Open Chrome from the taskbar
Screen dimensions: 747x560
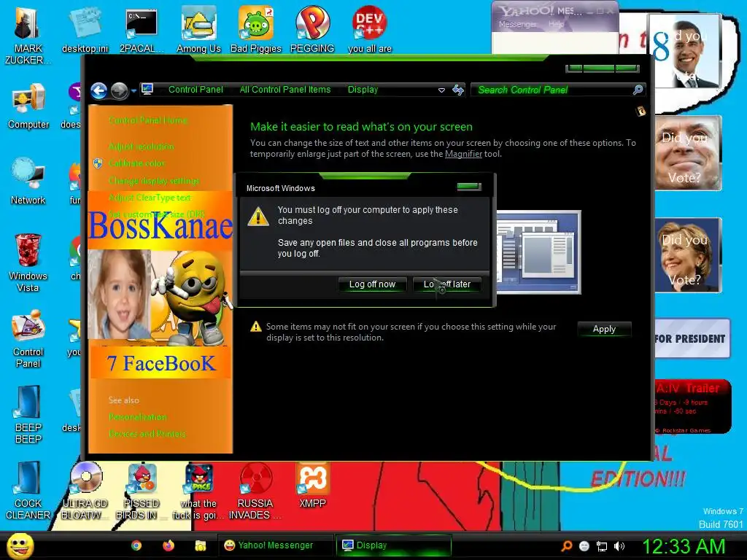coord(136,545)
